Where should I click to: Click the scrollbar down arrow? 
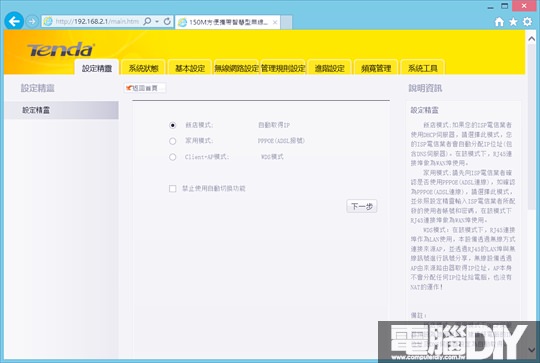[x=531, y=350]
